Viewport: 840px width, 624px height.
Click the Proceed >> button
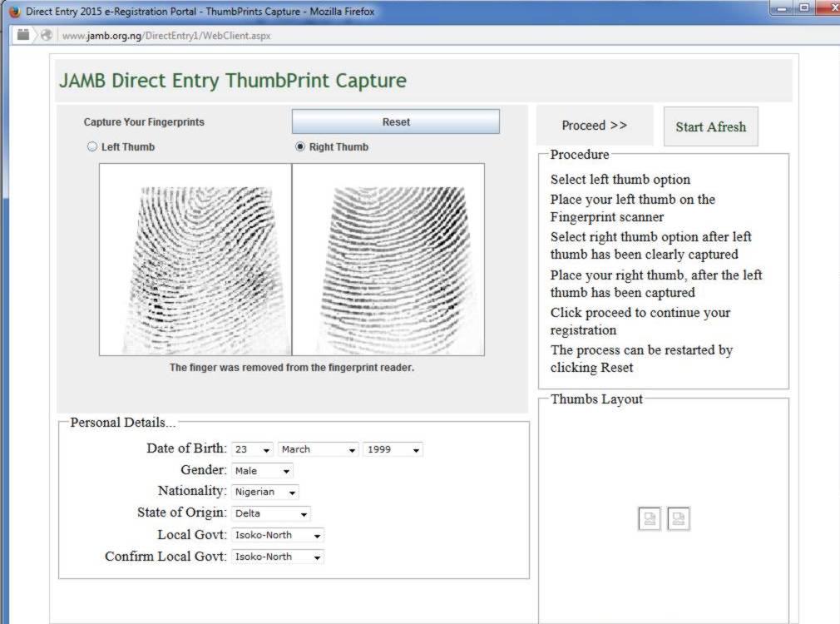pyautogui.click(x=595, y=126)
